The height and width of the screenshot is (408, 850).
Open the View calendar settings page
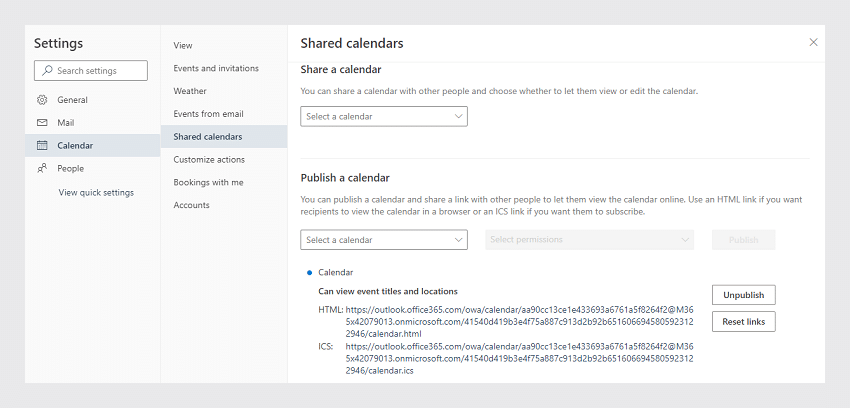[x=224, y=46]
